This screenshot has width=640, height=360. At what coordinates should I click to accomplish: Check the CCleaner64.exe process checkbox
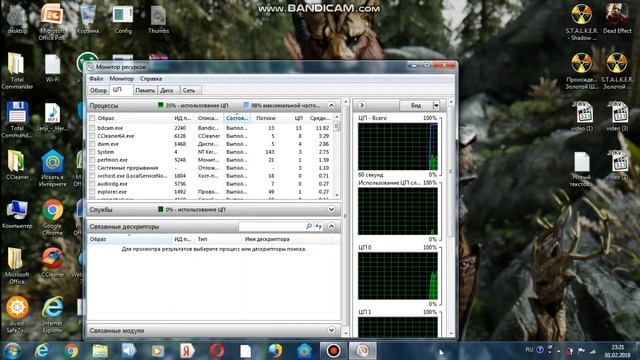92,136
